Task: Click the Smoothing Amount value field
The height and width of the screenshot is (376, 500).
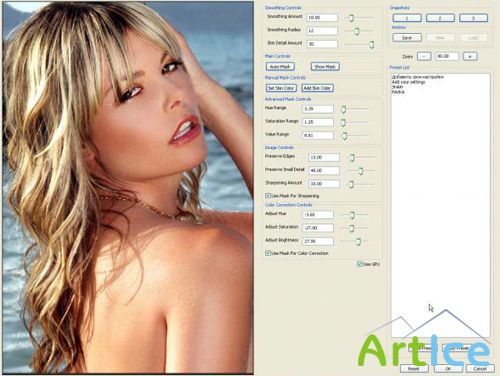Action: [x=322, y=18]
